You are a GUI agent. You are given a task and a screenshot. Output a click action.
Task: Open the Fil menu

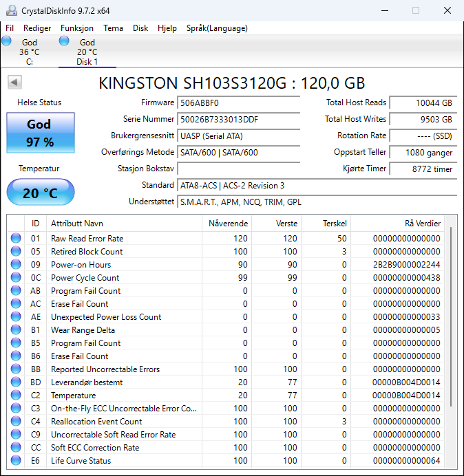(x=10, y=28)
